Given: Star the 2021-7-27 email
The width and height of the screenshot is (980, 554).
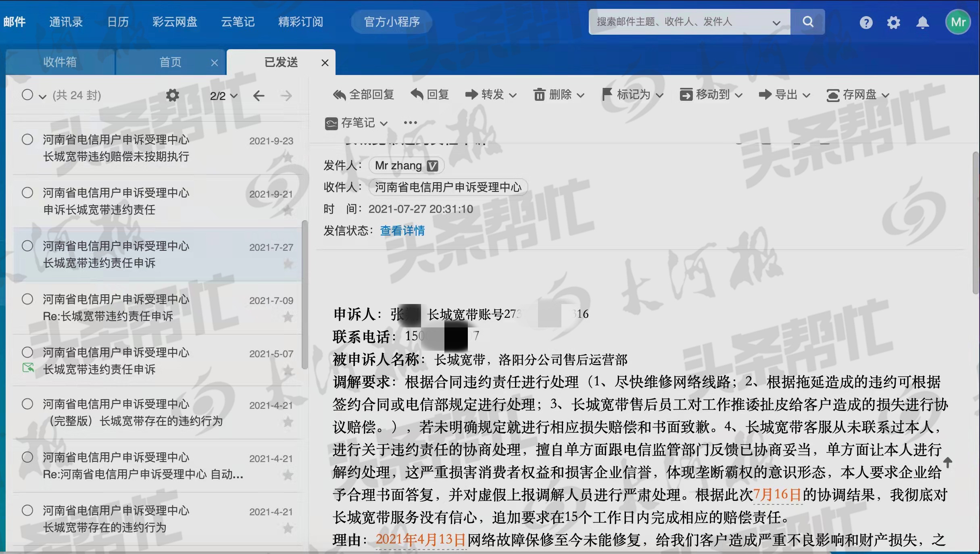Looking at the screenshot, I should [x=288, y=264].
